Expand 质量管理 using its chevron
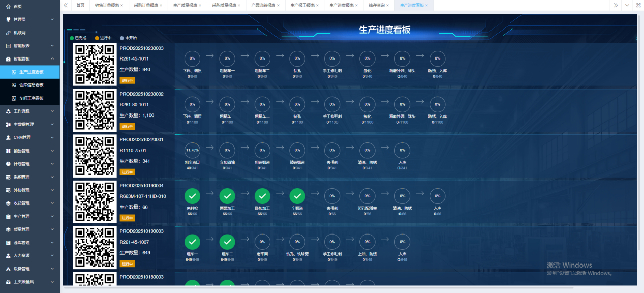Screen dimensions: 644x293 point(52,229)
